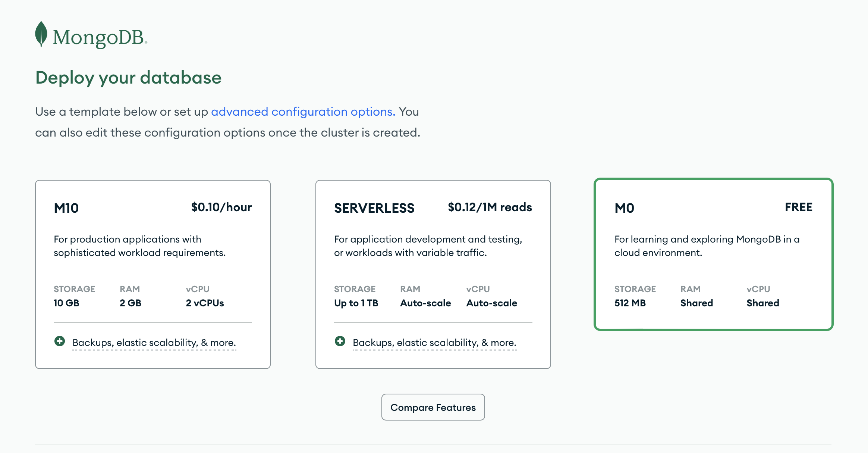Expand the plus icon on the M10 card
The width and height of the screenshot is (868, 453).
click(x=60, y=341)
